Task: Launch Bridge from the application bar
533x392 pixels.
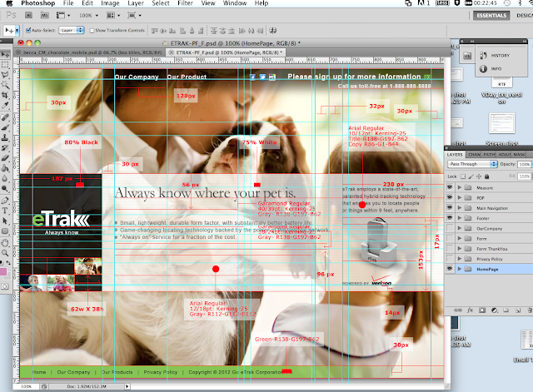Action: tap(29, 15)
